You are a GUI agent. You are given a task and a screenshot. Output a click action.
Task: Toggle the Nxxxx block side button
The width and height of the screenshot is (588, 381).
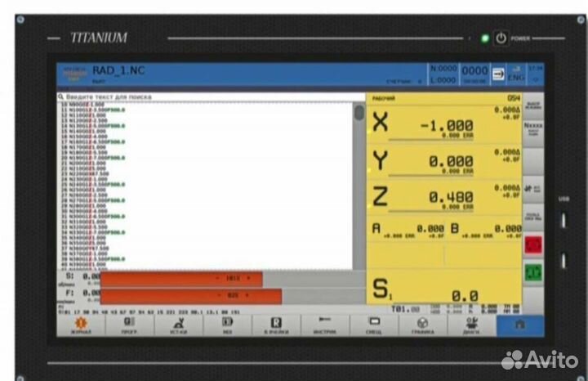pyautogui.click(x=532, y=128)
